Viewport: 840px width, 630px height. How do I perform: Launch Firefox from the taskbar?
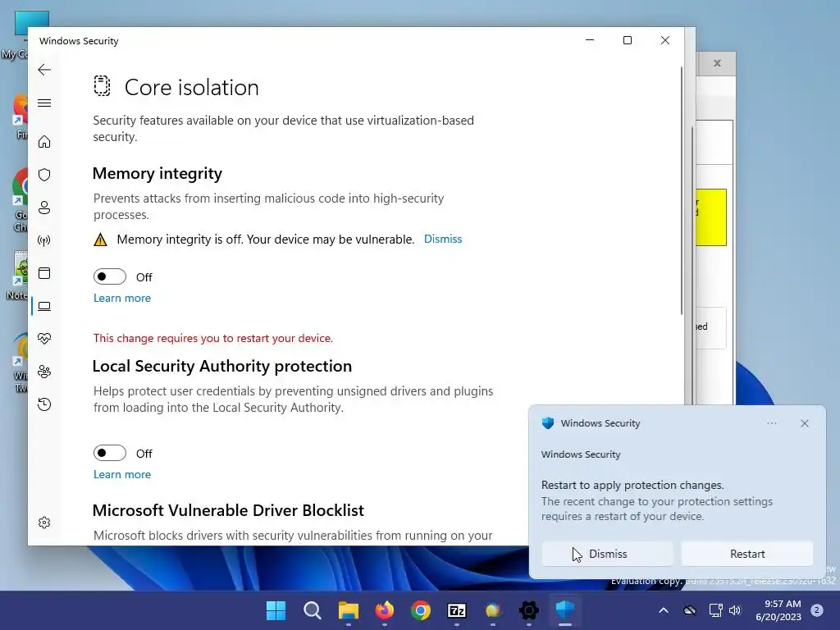385,610
